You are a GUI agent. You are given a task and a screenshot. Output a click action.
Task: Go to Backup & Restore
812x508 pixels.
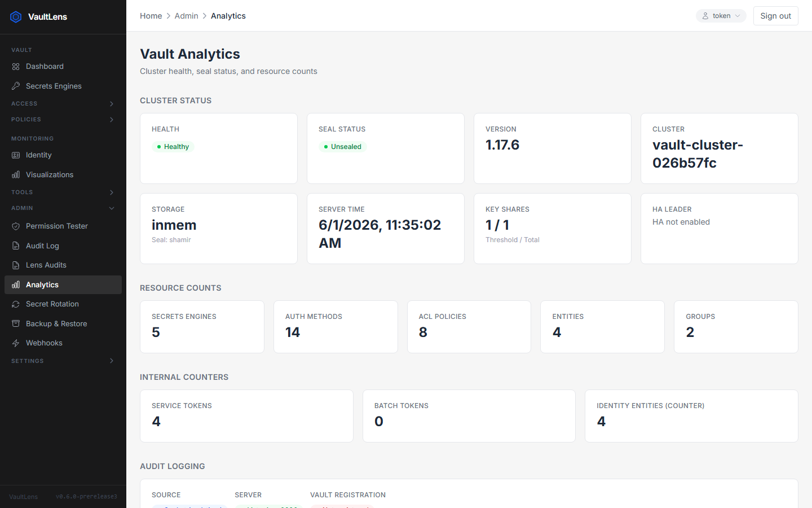point(63,324)
